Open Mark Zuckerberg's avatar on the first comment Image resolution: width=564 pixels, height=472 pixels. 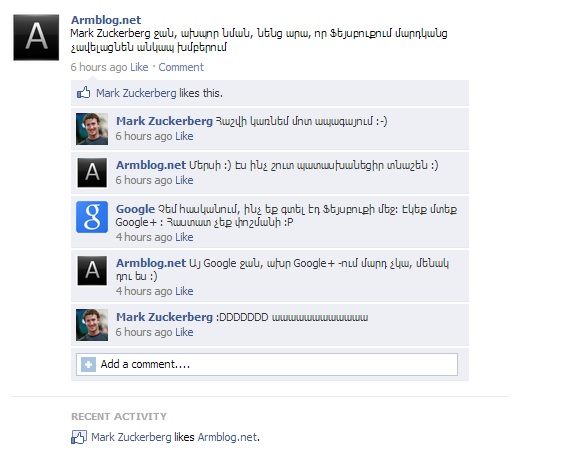pyautogui.click(x=92, y=129)
